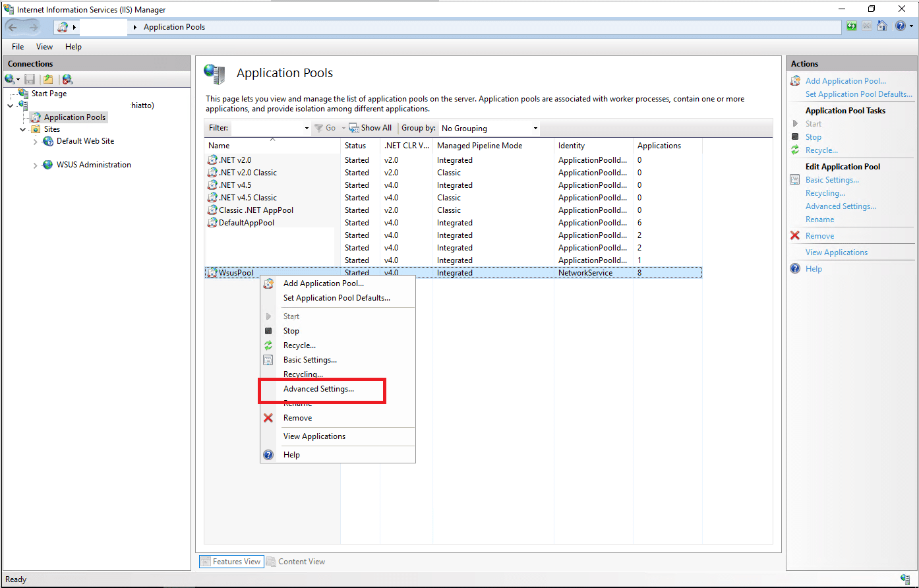
Task: Click the Add Application Pool icon in the Actions pane
Action: (795, 81)
